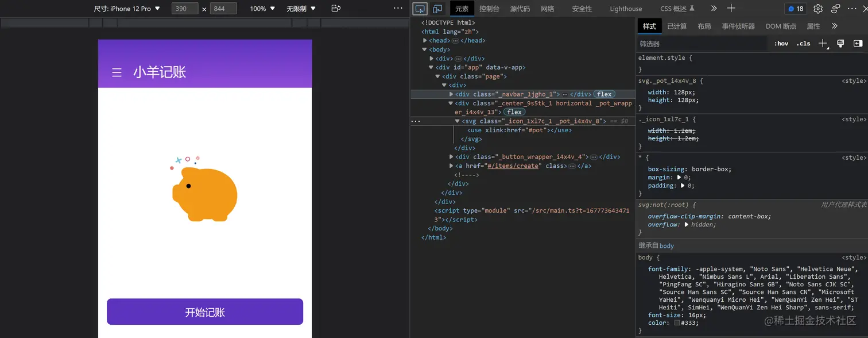Viewport: 868px width, 338px height.
Task: Select the DOM 断点 tab
Action: (x=781, y=26)
